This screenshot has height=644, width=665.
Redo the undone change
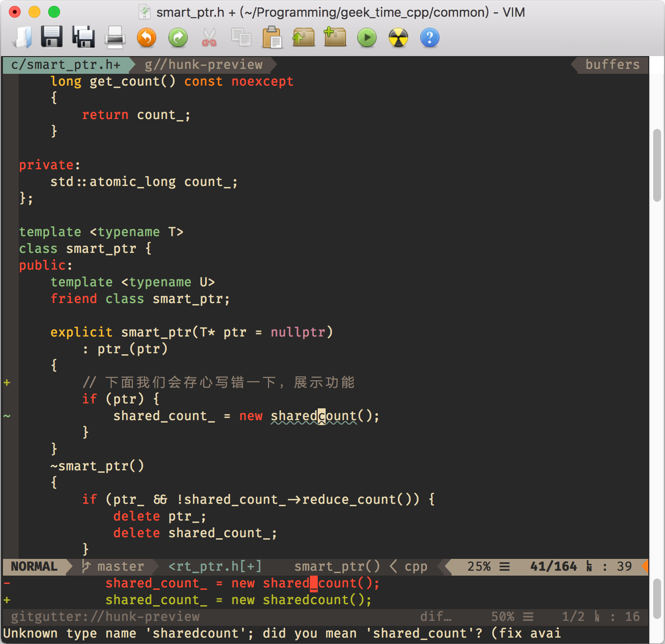178,37
